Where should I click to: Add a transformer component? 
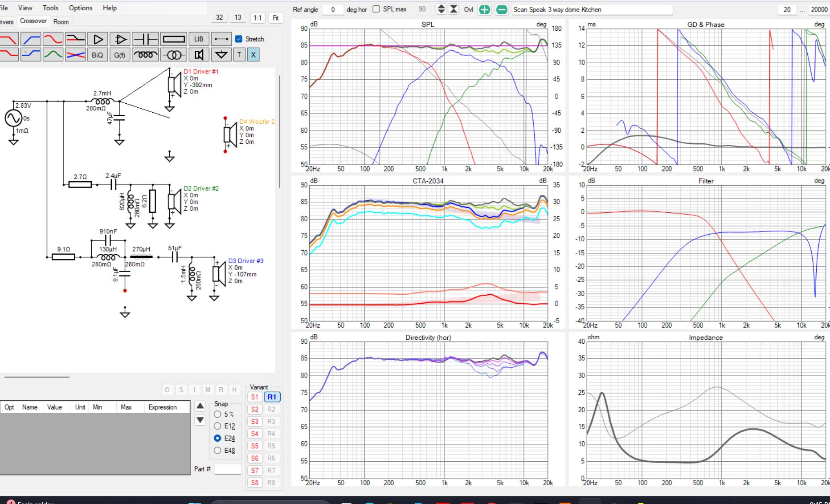(x=174, y=55)
